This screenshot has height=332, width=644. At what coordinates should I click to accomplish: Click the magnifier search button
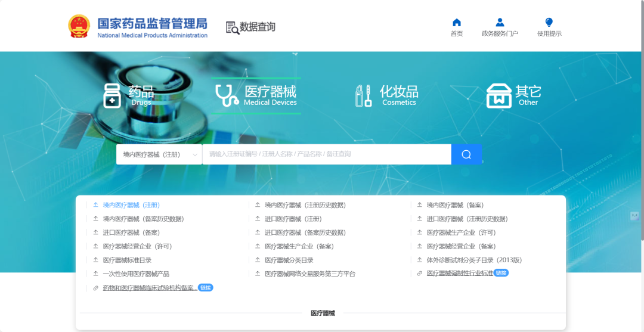point(466,154)
